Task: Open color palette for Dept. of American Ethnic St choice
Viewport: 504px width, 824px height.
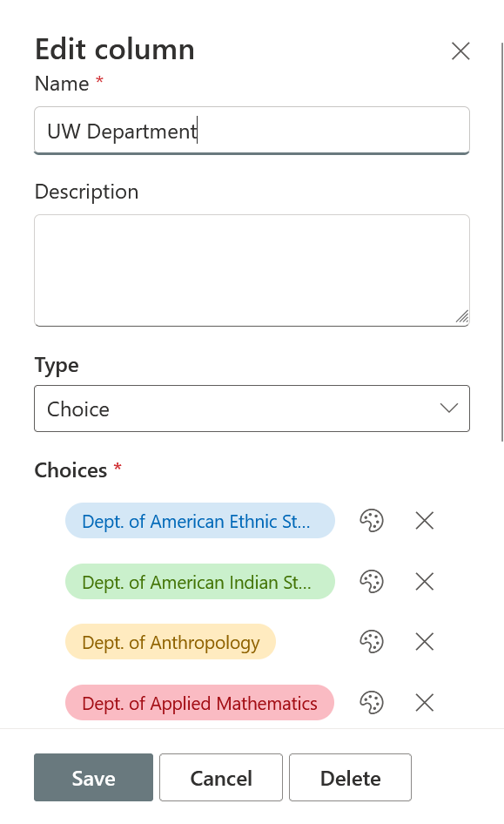Action: pos(372,520)
